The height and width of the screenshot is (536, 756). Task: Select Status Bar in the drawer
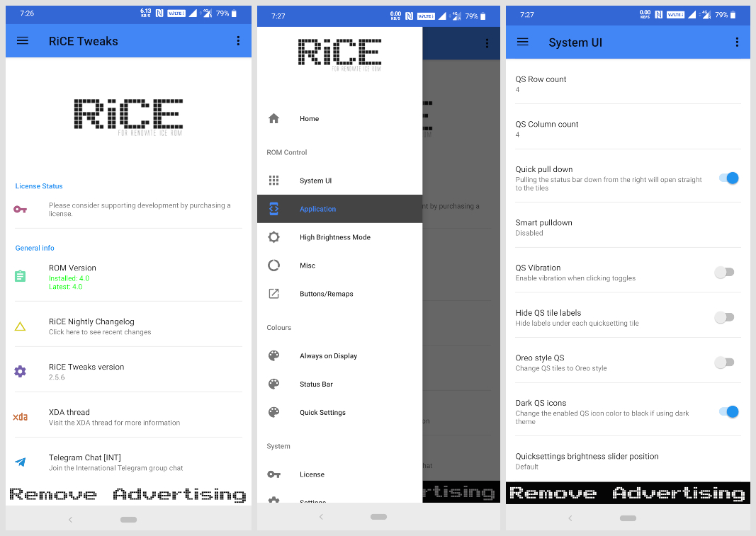339,384
